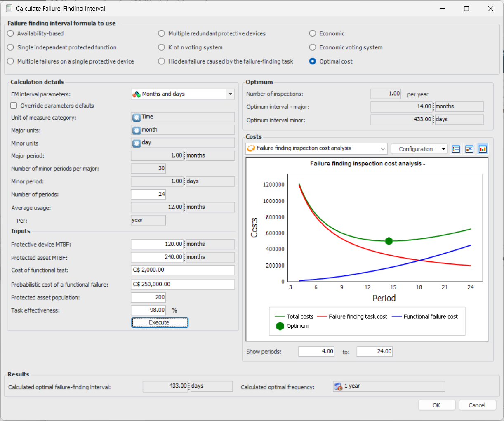The image size is (504, 421).
Task: Cancel the failure-finding interval dialog
Action: coord(477,405)
